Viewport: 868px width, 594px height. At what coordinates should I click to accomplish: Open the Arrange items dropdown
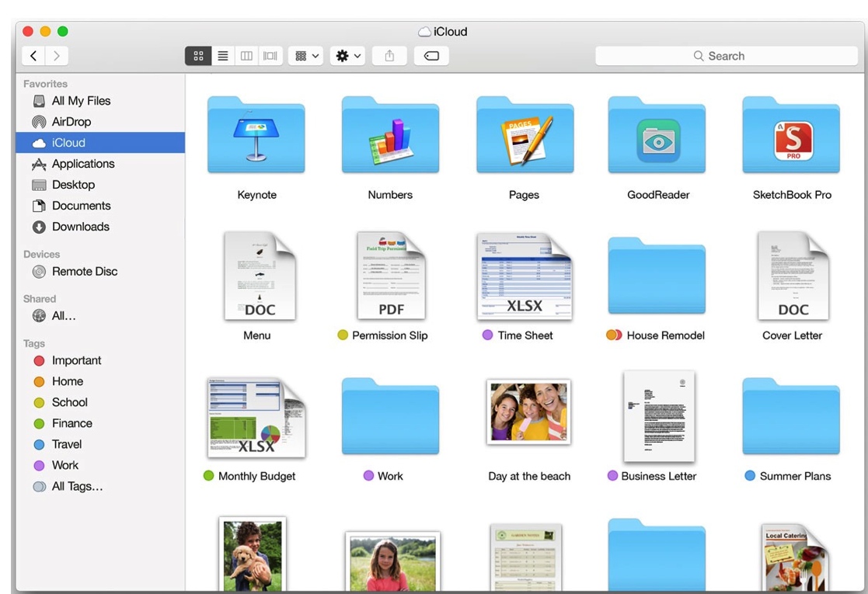click(306, 56)
